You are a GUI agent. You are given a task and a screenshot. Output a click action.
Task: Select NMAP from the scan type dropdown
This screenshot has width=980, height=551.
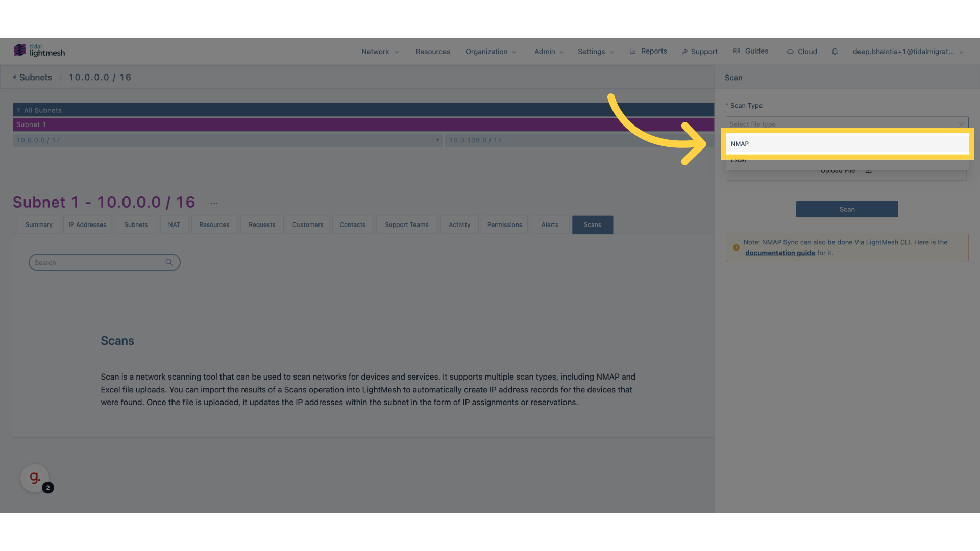(x=847, y=143)
